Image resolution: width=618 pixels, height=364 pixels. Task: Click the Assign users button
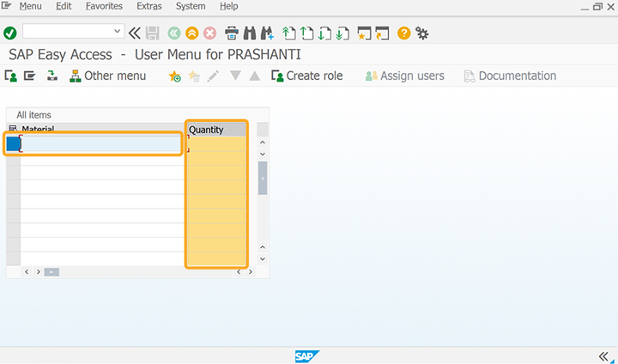click(x=405, y=76)
